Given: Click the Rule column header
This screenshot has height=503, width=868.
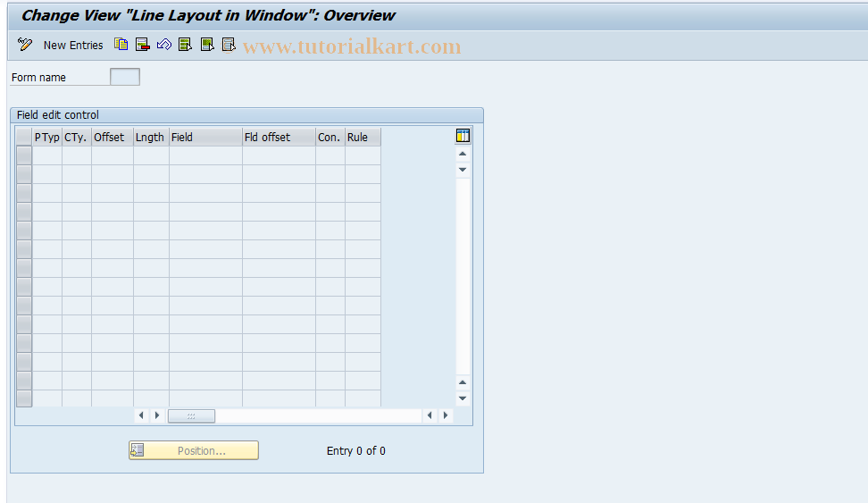Looking at the screenshot, I should (x=363, y=137).
